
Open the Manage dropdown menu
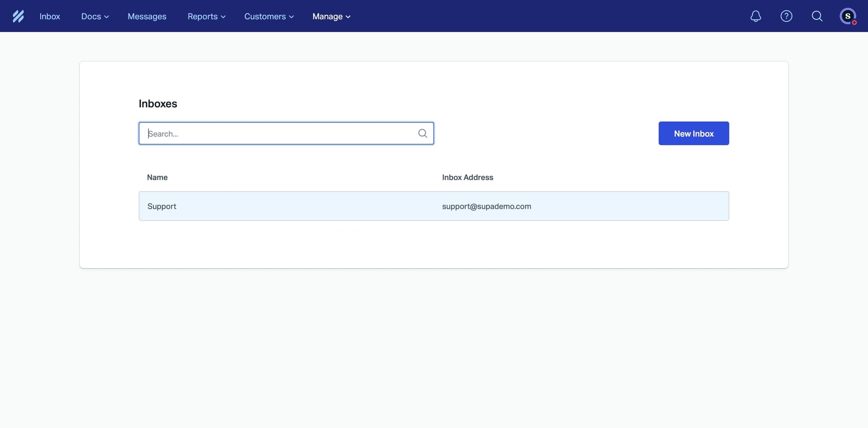[x=331, y=16]
